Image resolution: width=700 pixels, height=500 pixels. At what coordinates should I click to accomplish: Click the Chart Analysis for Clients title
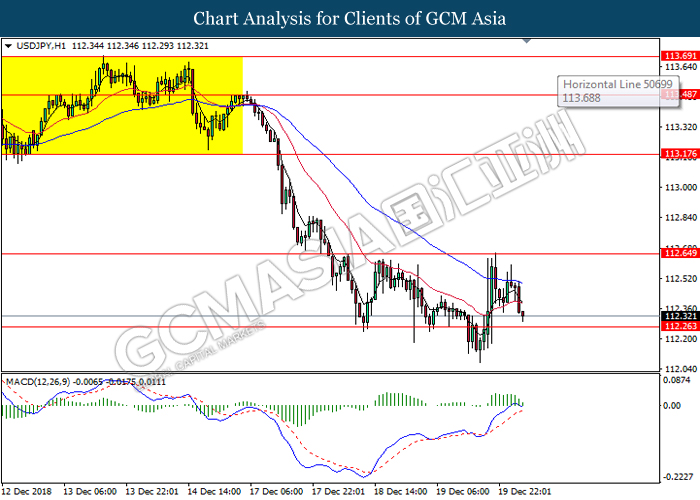pyautogui.click(x=350, y=18)
